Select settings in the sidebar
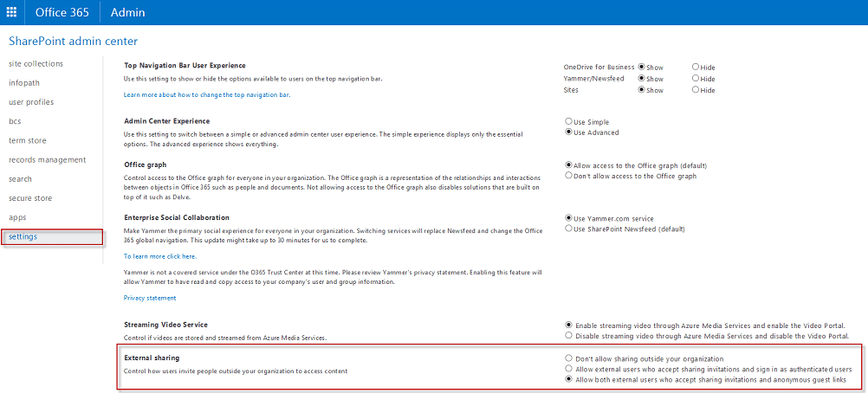868x393 pixels. 52,237
